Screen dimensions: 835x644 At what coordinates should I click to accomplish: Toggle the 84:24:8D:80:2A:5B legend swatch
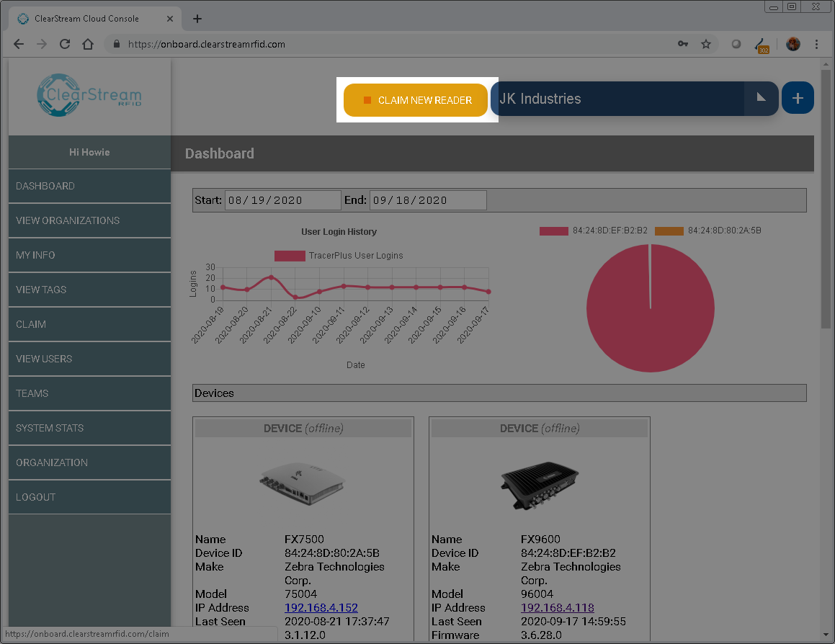point(669,231)
